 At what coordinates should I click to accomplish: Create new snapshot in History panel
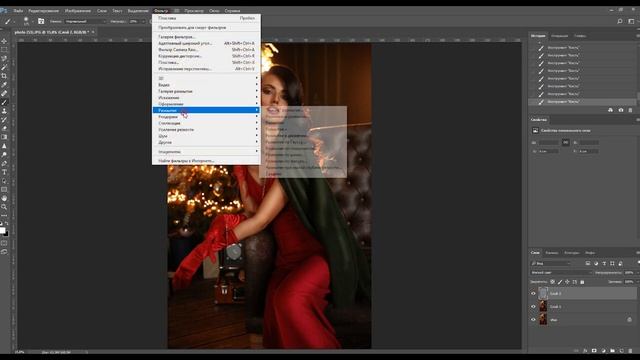tap(621, 110)
